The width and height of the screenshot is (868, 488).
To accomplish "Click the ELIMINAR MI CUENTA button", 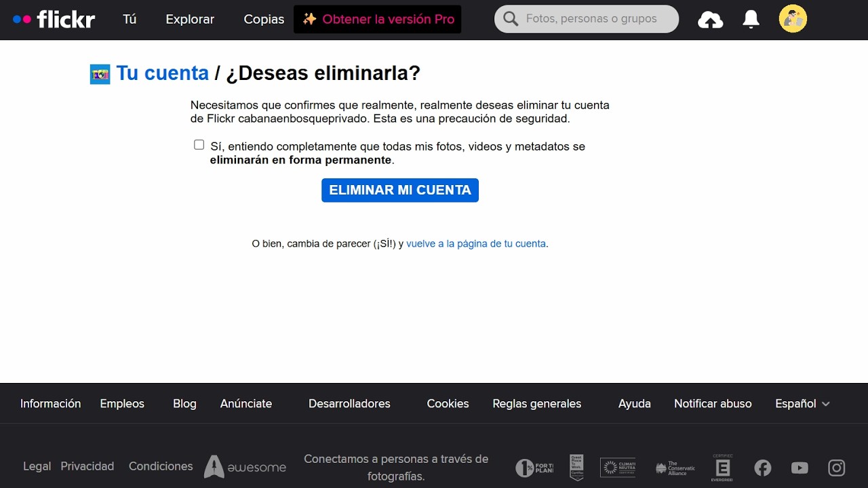I will (x=400, y=190).
